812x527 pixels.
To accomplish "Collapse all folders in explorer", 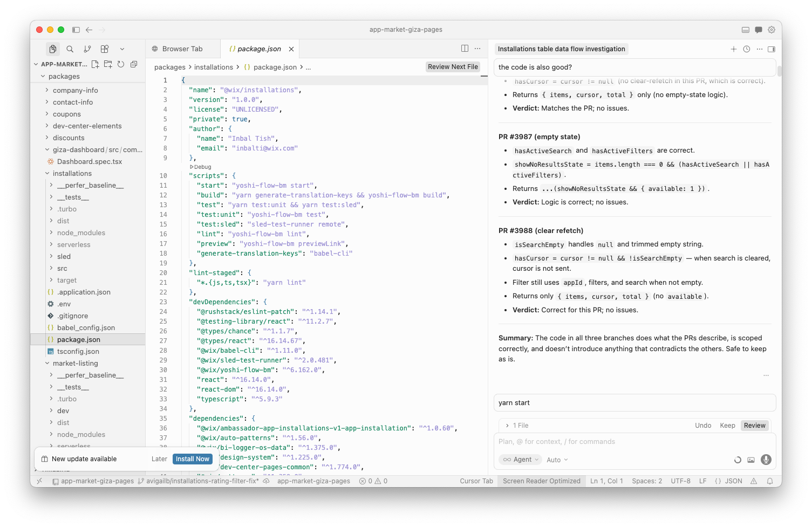I will [x=134, y=64].
